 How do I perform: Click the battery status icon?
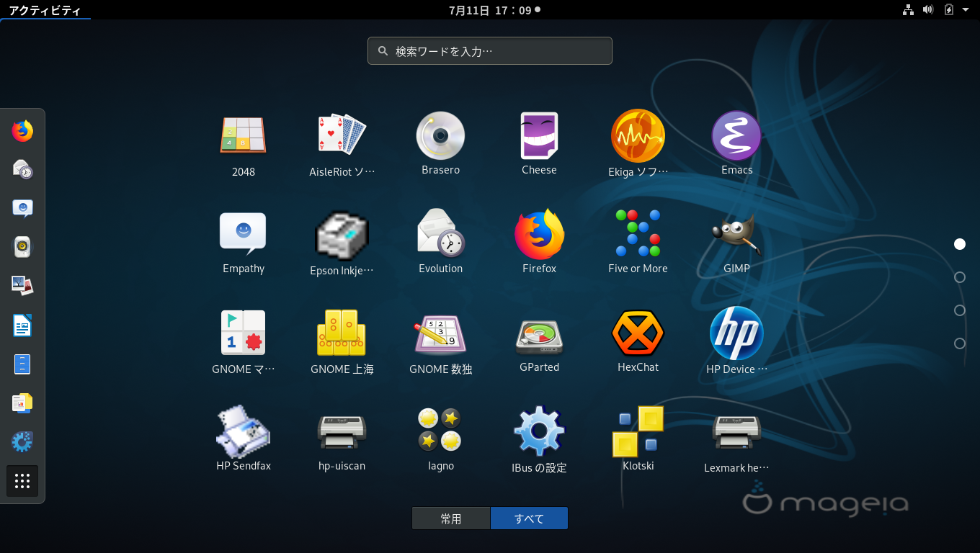click(949, 10)
